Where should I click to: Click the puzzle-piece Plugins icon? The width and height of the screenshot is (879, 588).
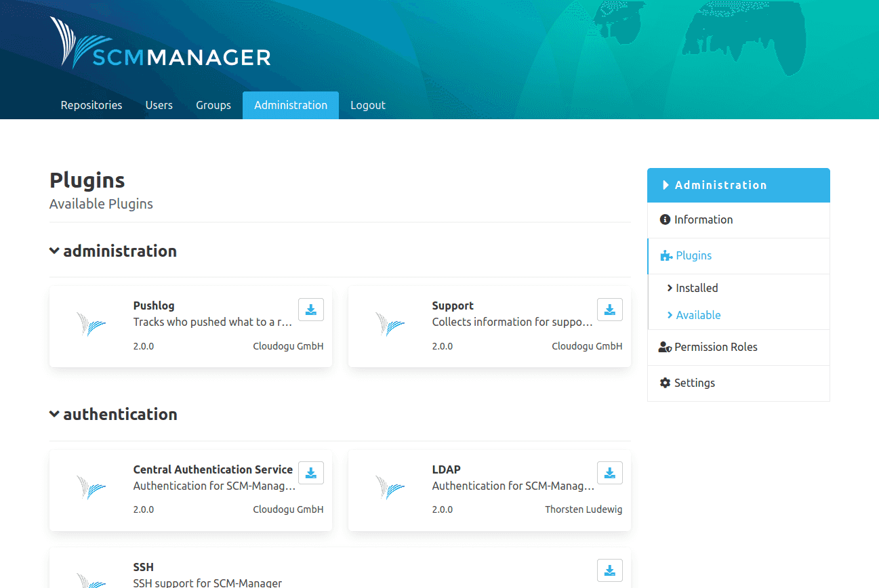[665, 255]
